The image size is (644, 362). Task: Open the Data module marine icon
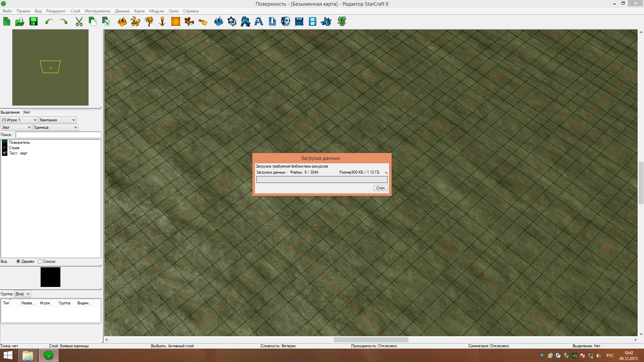(x=246, y=22)
